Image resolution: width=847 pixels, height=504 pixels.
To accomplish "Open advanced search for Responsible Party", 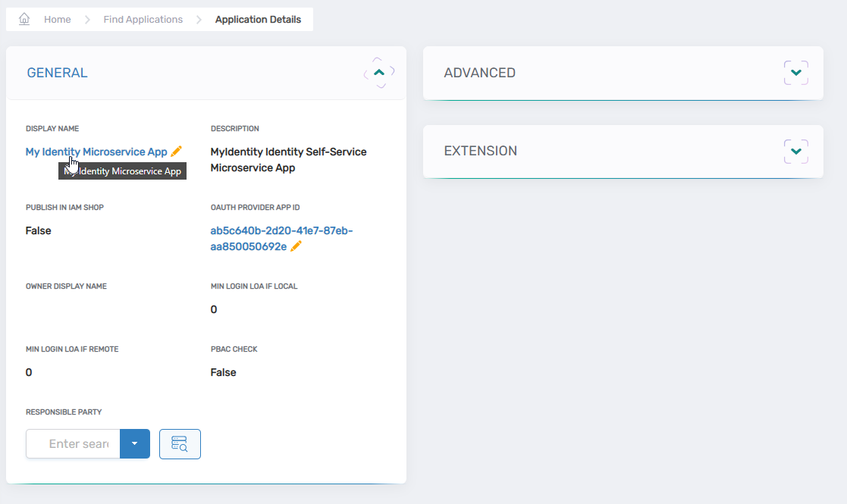I will [180, 444].
